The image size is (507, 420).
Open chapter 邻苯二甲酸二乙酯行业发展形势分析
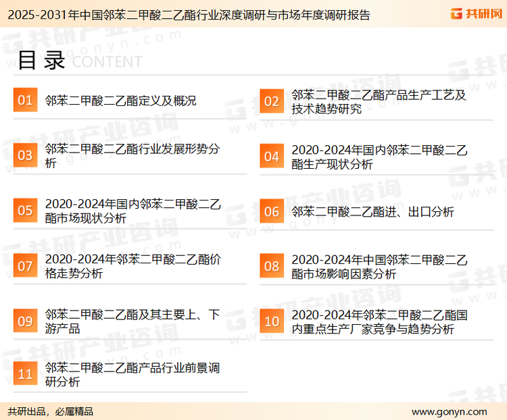(x=132, y=156)
